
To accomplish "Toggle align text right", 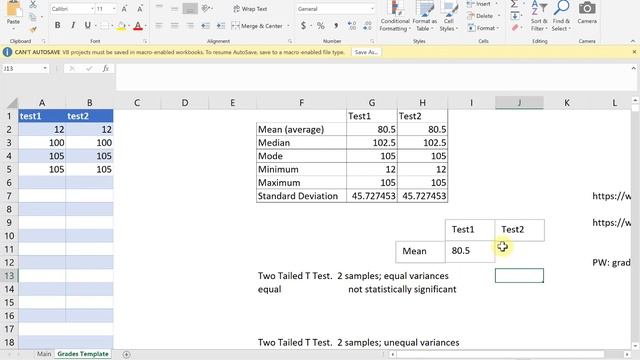I will point(190,26).
